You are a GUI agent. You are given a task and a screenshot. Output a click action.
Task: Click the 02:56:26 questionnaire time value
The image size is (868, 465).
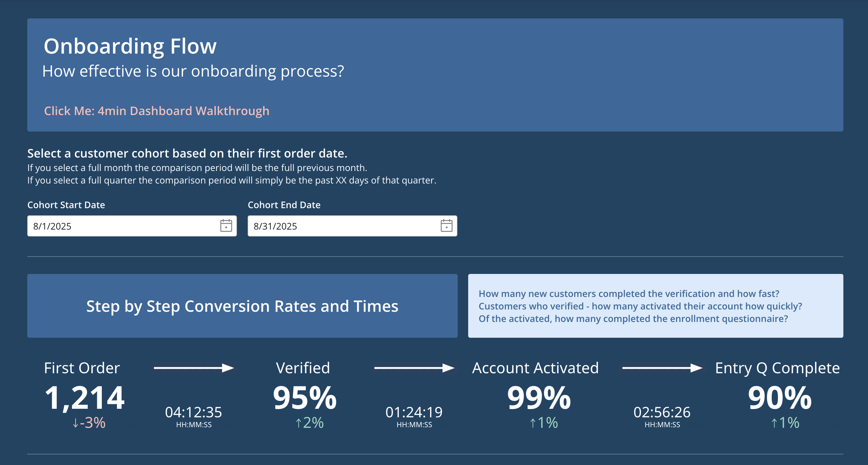[662, 412]
